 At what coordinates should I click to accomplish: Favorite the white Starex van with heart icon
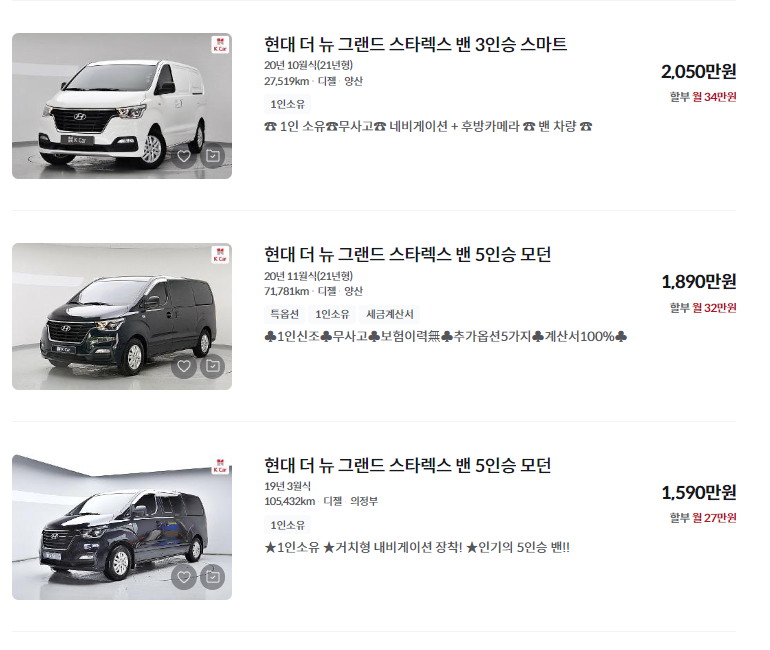pyautogui.click(x=184, y=156)
